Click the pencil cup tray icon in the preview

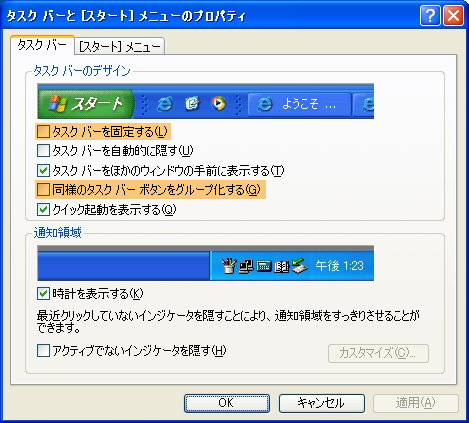click(x=229, y=266)
